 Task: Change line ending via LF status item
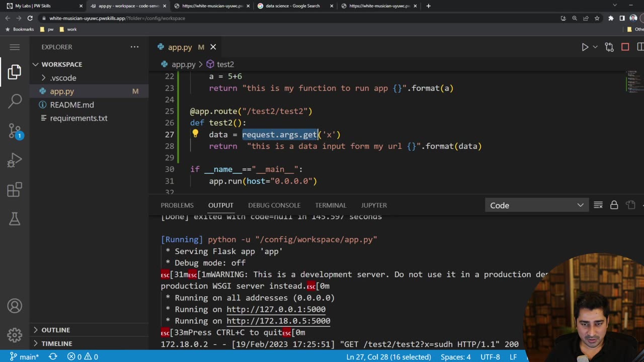pyautogui.click(x=513, y=356)
